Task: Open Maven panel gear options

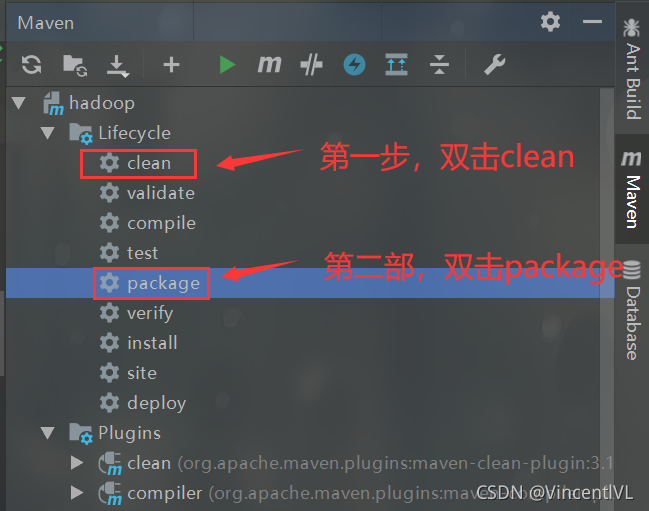Action: click(550, 22)
